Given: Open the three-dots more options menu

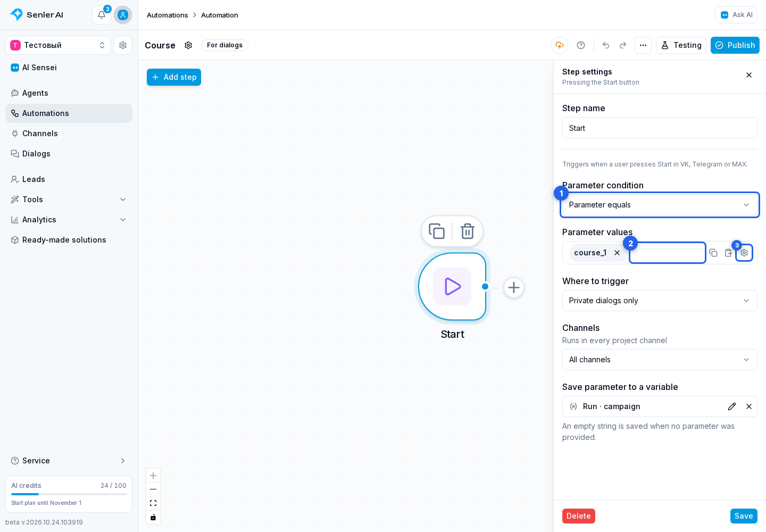Looking at the screenshot, I should coord(643,45).
